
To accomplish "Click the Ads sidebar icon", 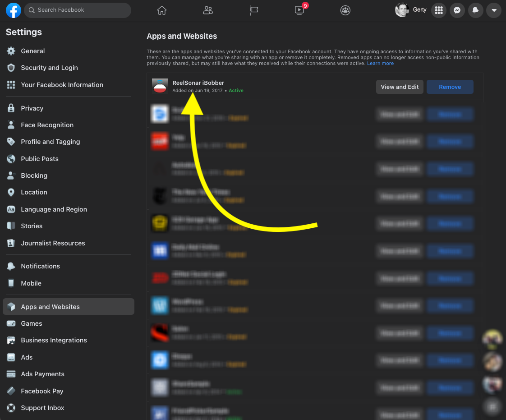I will coord(11,357).
